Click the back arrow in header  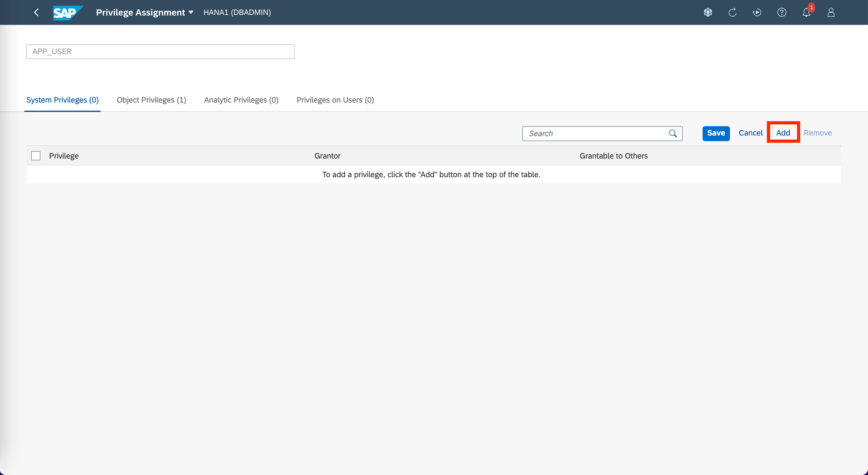pyautogui.click(x=36, y=12)
